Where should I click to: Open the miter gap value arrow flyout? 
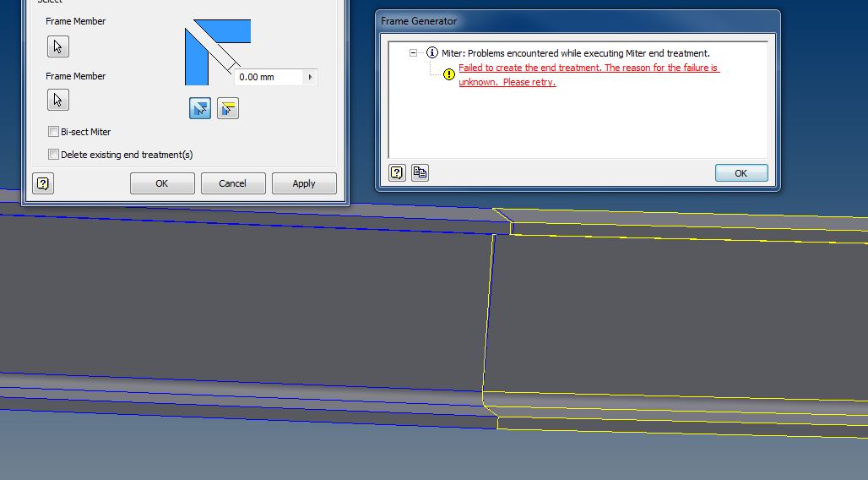310,77
